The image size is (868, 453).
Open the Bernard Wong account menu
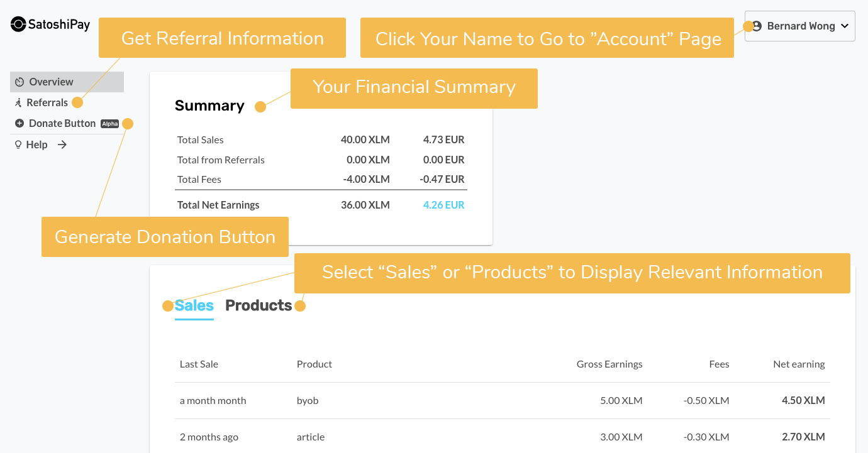click(x=801, y=26)
